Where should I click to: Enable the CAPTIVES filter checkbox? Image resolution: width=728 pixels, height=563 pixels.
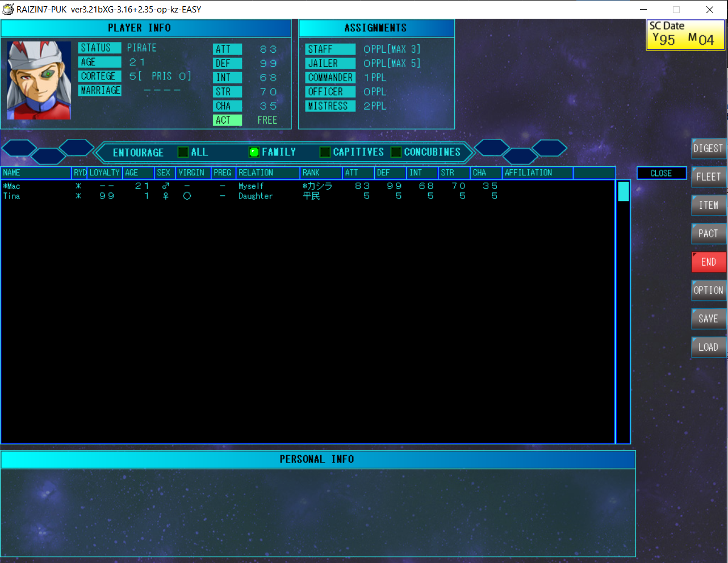coord(325,152)
